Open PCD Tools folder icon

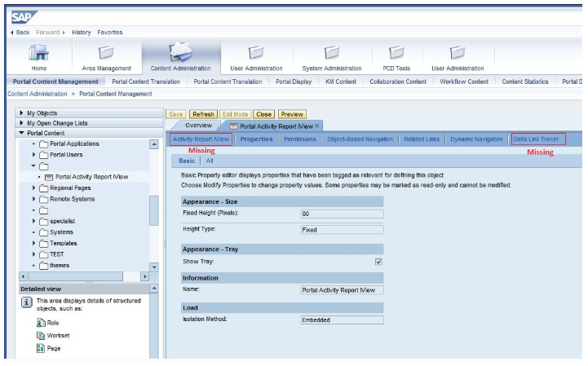[396, 52]
